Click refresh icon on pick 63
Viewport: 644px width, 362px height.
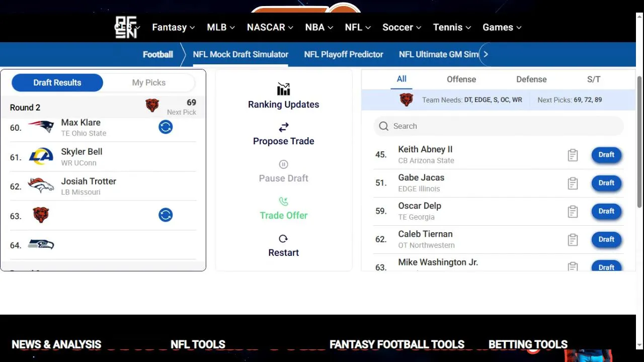[166, 215]
